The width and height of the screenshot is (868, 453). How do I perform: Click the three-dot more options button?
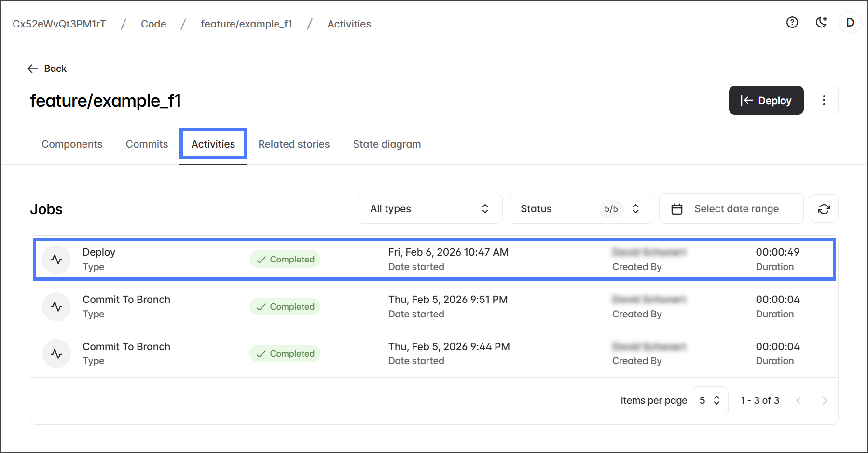pos(824,100)
